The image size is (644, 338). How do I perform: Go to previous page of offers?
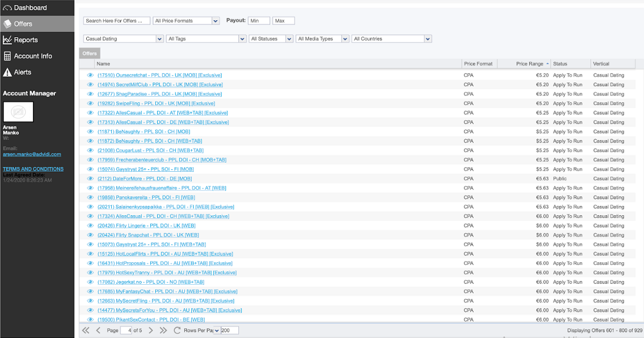(98, 330)
